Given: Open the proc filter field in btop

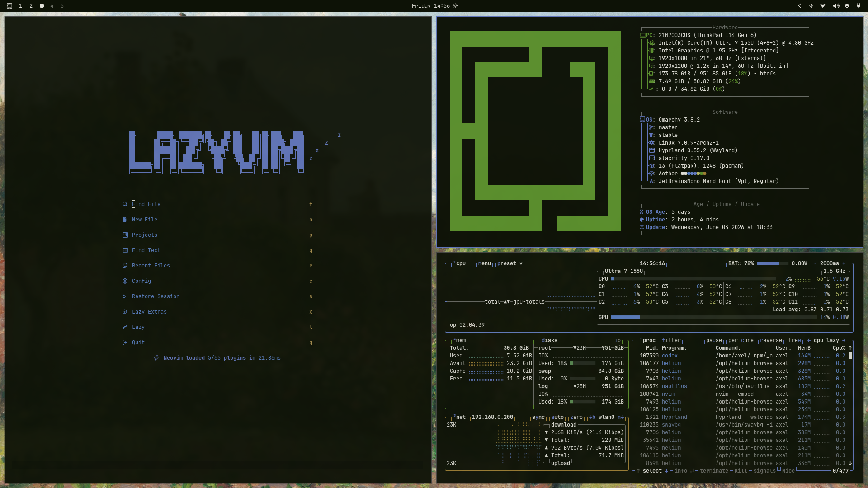Looking at the screenshot, I should [671, 340].
